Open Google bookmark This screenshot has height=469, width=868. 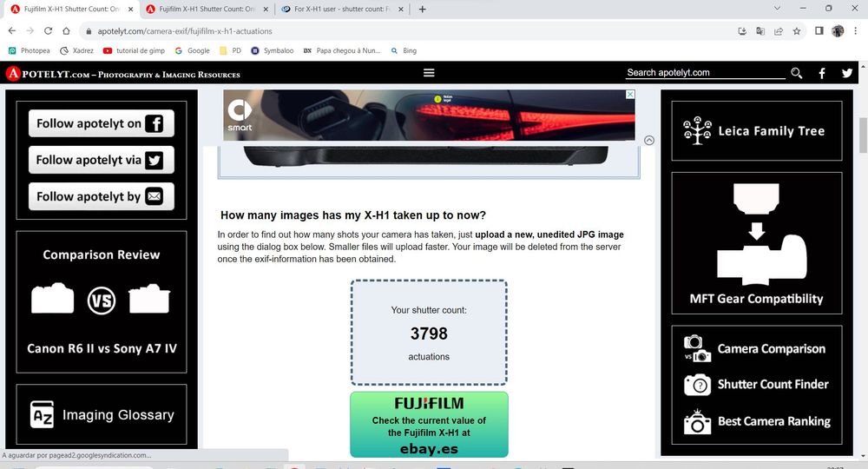(192, 50)
